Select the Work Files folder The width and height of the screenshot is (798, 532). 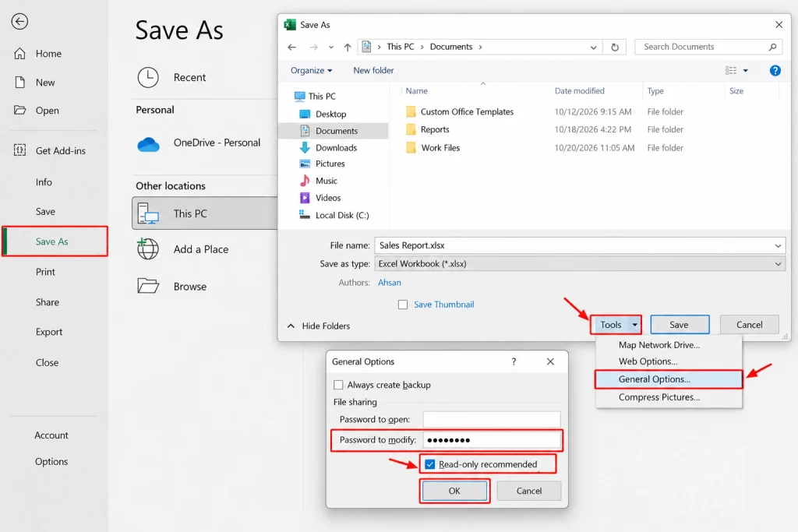coord(433,148)
